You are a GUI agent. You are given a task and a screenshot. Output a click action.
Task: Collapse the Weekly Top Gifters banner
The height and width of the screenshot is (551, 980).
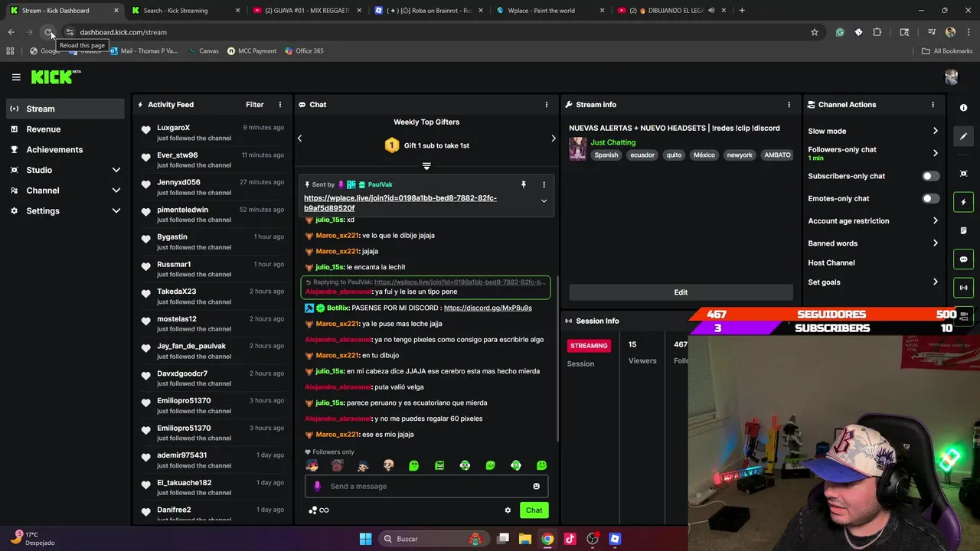(426, 166)
